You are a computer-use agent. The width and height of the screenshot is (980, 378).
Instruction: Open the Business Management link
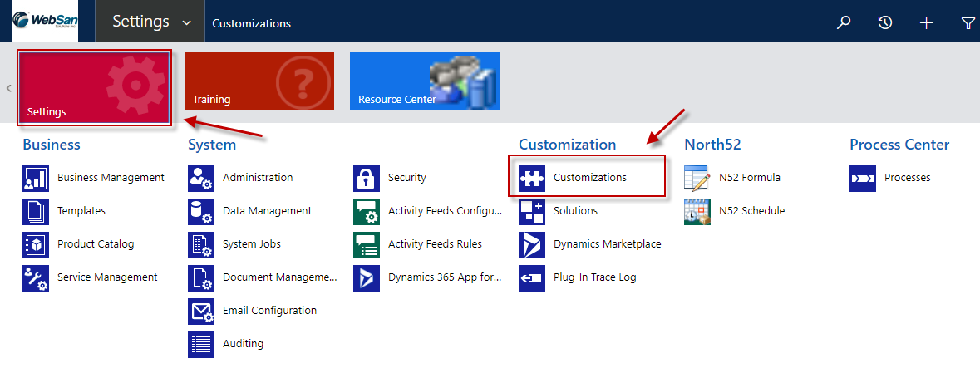(111, 178)
